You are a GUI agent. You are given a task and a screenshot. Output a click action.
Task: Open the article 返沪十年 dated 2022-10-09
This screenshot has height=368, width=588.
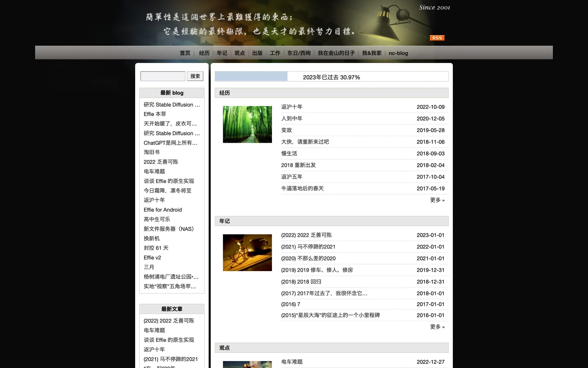(292, 107)
